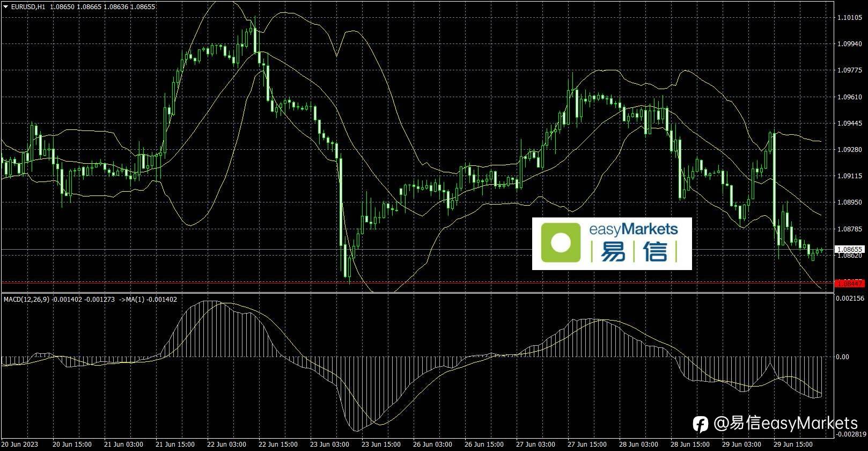
Task: Click time axis label 28 Jun 15:00
Action: [690, 445]
